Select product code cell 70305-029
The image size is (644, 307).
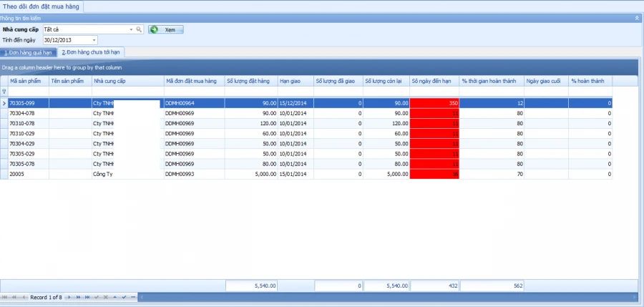pos(29,154)
